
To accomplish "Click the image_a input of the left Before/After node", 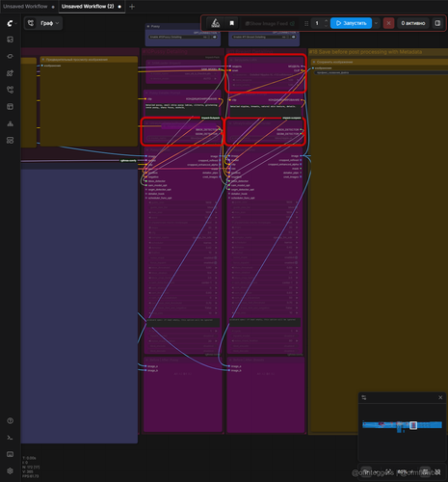I will coord(145,366).
